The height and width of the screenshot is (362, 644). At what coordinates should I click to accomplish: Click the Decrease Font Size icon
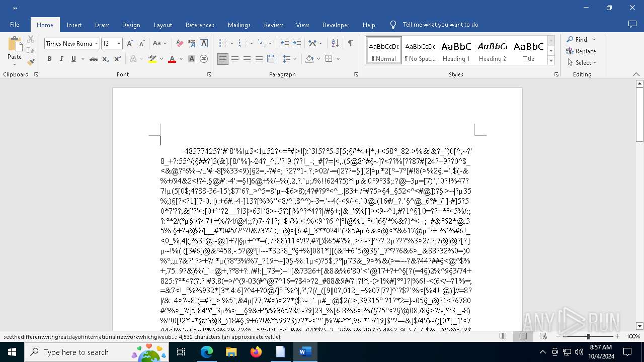(142, 44)
